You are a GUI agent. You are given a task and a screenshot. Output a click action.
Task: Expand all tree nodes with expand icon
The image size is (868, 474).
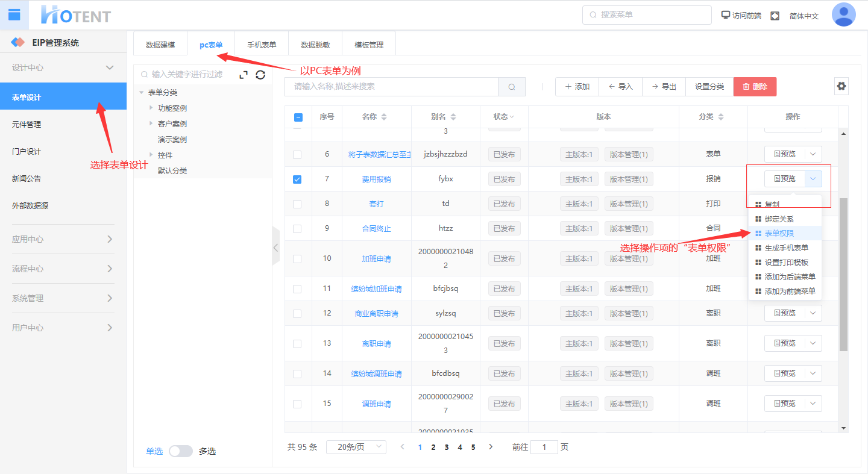pos(244,75)
